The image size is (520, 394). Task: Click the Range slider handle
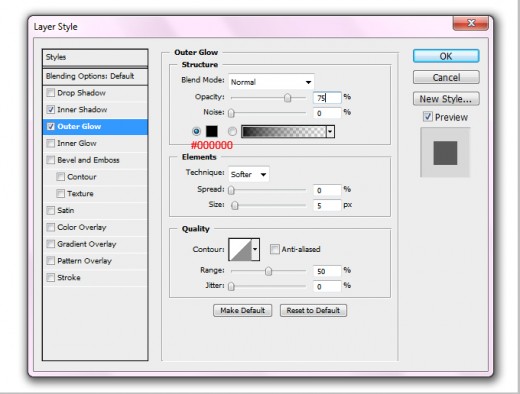click(268, 271)
